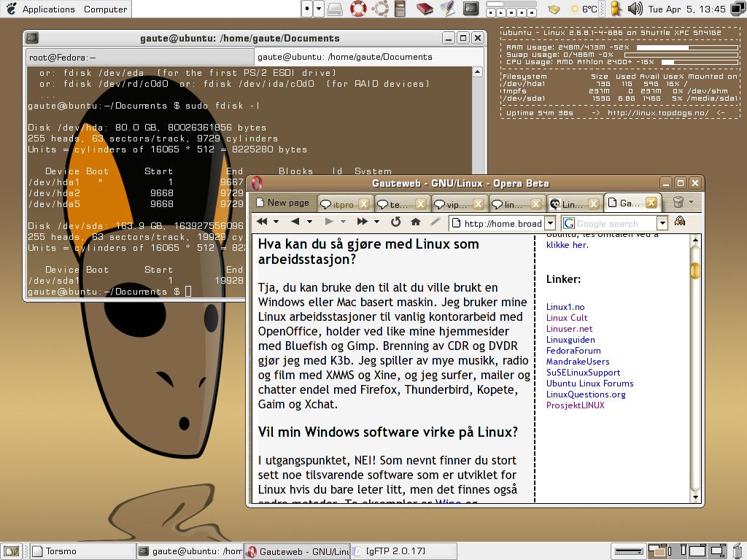This screenshot has width=747, height=560.
Task: Open rewind history dropdown arrow
Action: [x=276, y=222]
